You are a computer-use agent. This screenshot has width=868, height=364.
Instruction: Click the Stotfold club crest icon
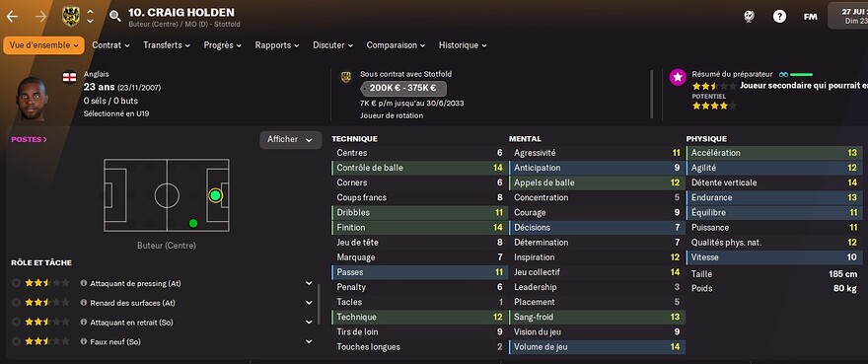pyautogui.click(x=70, y=16)
